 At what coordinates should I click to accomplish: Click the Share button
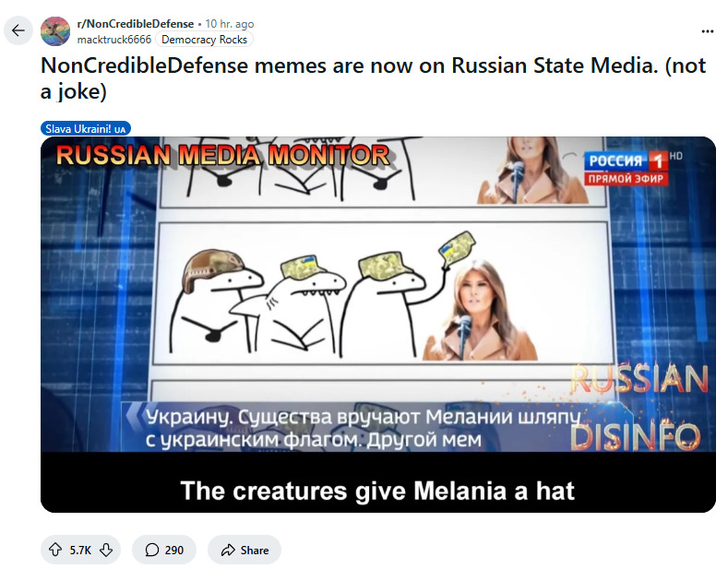click(x=245, y=550)
